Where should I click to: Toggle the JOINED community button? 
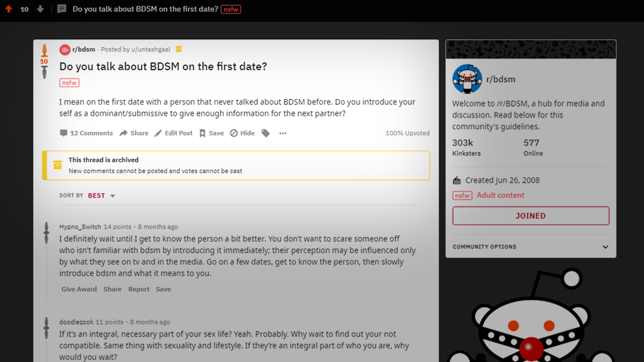[530, 216]
